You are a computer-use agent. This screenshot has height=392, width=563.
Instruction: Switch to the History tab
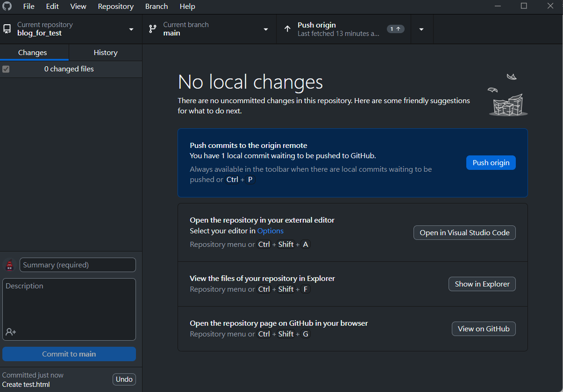click(106, 53)
